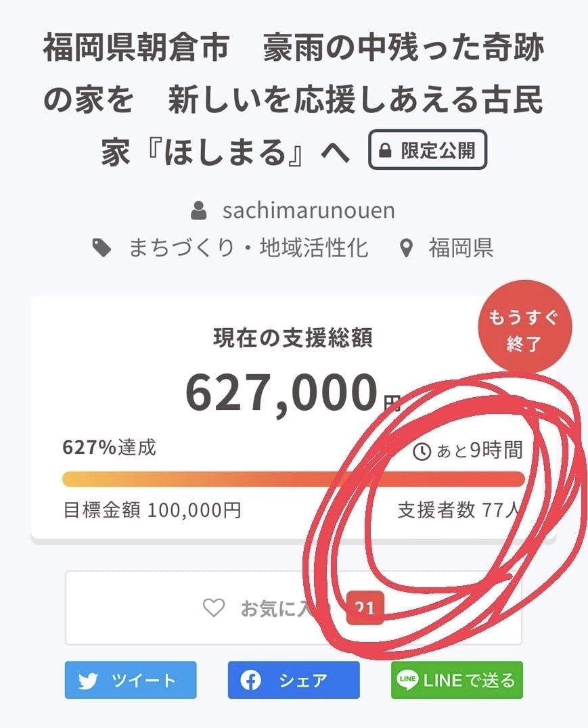
Task: Click the 支援者数 77人 text
Action: [x=457, y=509]
